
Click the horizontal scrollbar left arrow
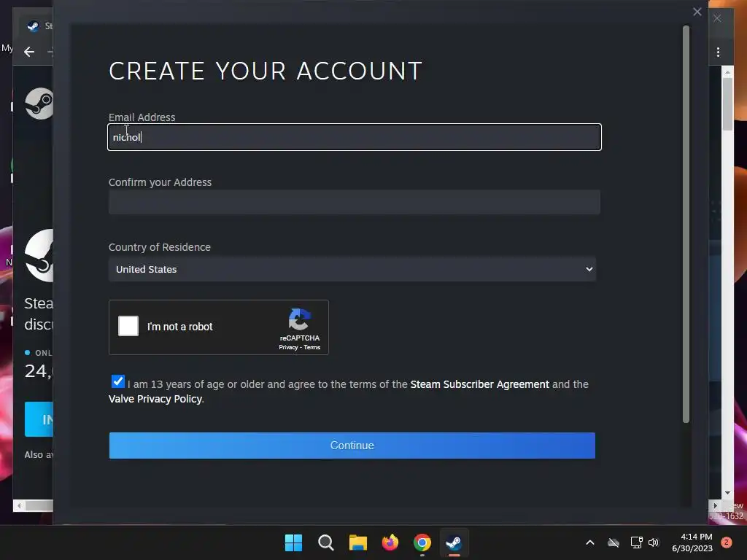coord(19,506)
